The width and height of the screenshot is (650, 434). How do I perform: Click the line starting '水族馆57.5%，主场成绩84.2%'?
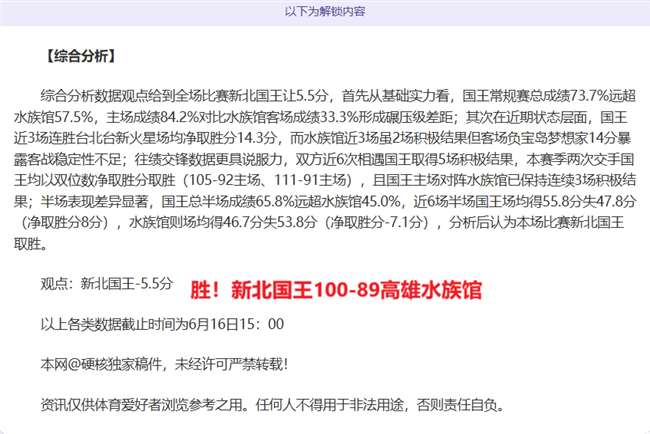[320, 117]
